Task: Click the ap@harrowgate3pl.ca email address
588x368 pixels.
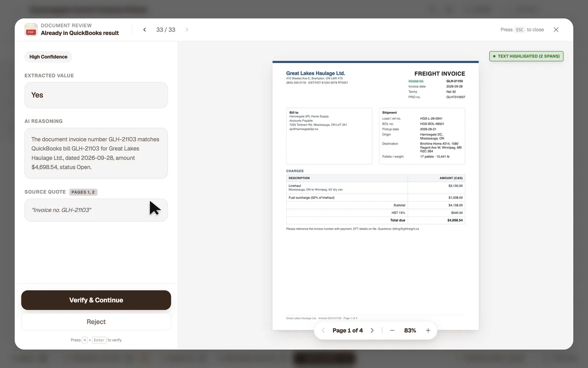Action: pos(304,129)
